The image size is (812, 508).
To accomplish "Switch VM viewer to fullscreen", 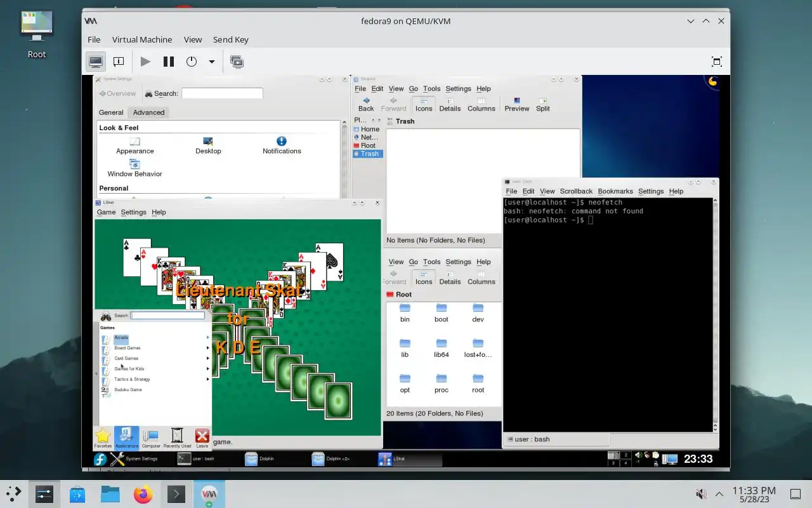I will (717, 62).
